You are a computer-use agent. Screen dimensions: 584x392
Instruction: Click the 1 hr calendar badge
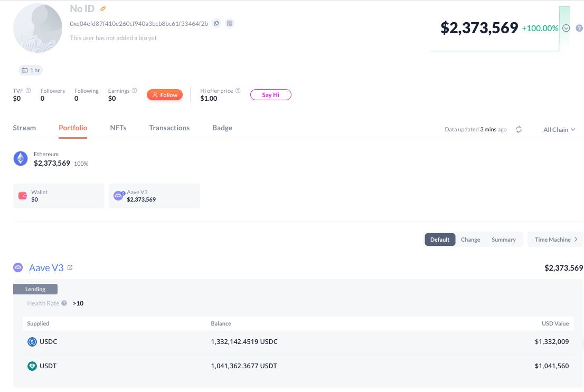pyautogui.click(x=31, y=70)
